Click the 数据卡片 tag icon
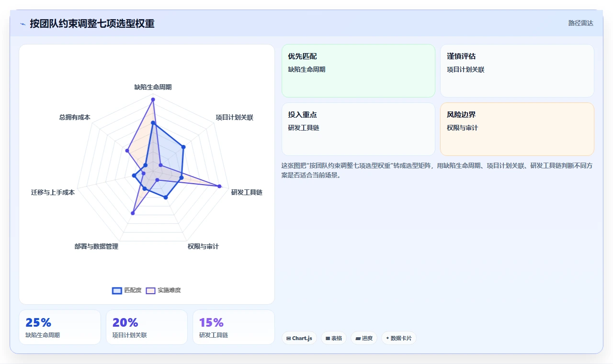Screen dimensions: 613x364 [x=387, y=338]
